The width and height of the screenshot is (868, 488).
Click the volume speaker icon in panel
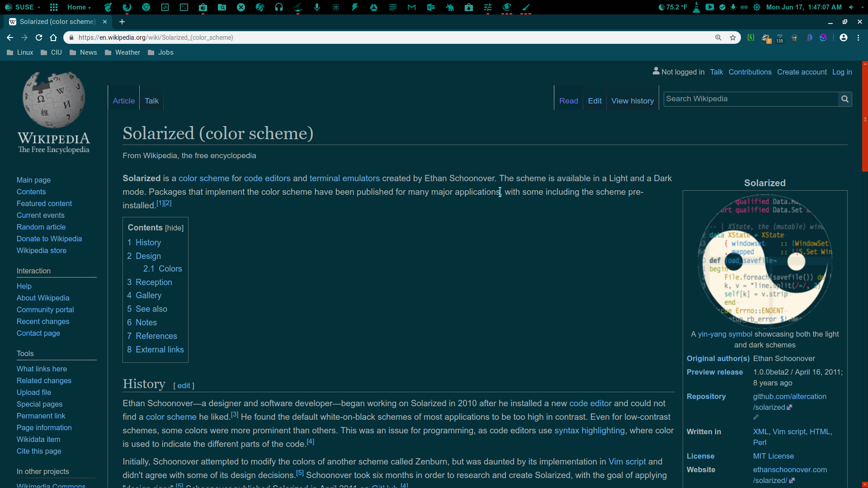click(x=851, y=7)
